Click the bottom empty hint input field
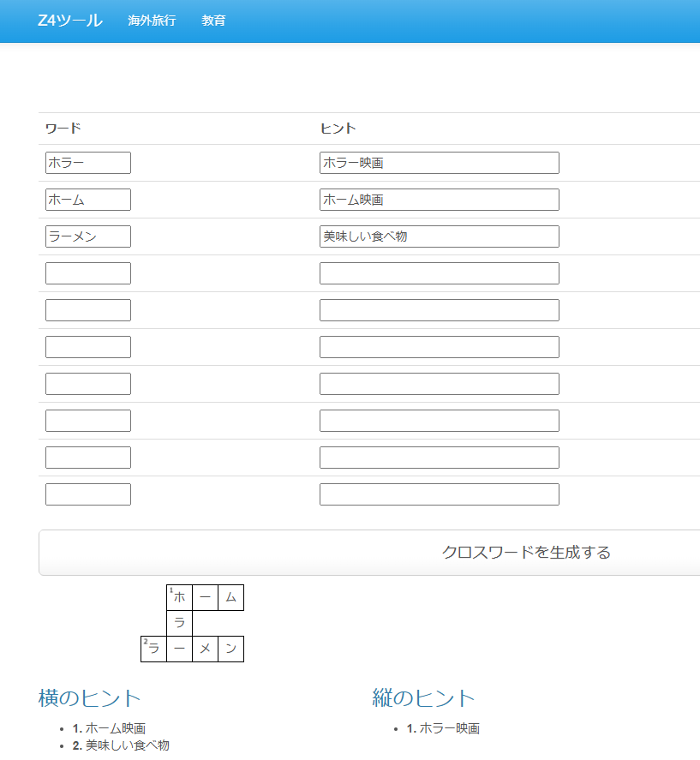 [439, 494]
